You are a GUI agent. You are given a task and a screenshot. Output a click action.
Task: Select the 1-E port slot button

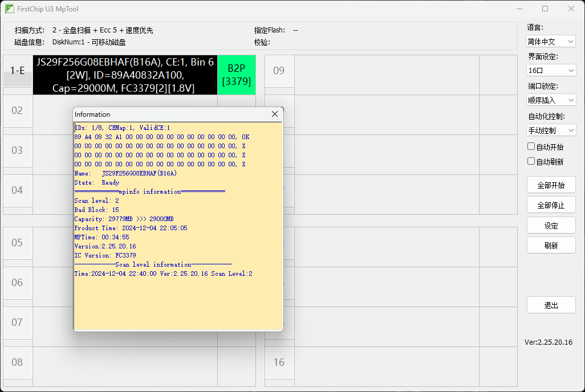[x=18, y=71]
